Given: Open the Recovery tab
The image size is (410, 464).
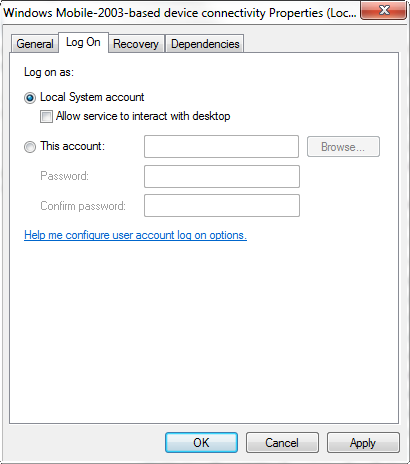Looking at the screenshot, I should tap(136, 44).
